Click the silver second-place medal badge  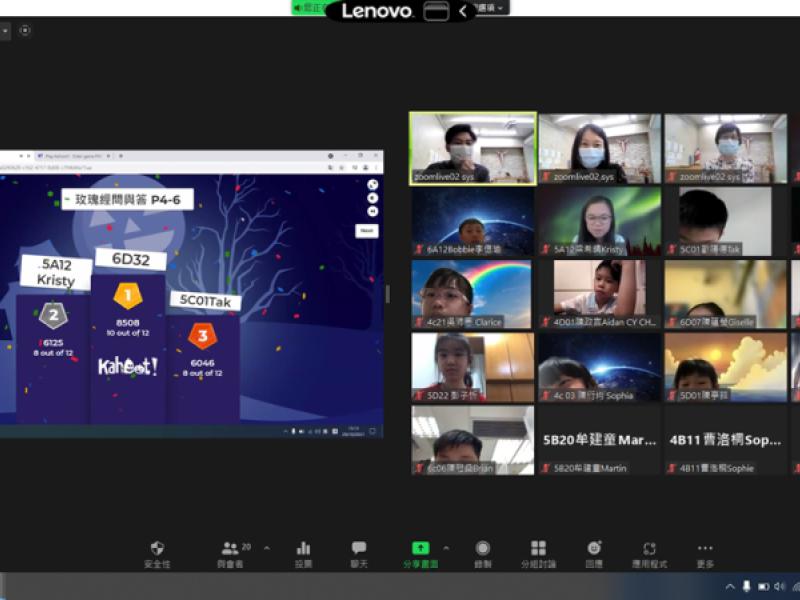[54, 316]
